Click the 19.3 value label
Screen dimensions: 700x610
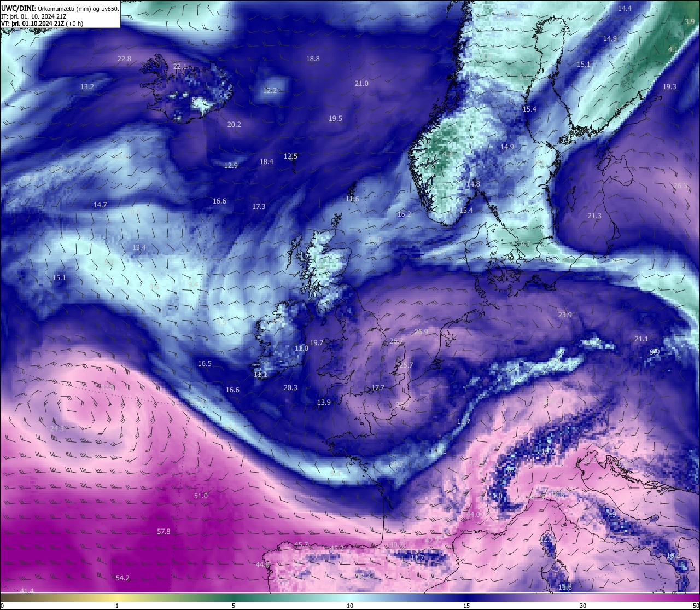click(x=669, y=86)
